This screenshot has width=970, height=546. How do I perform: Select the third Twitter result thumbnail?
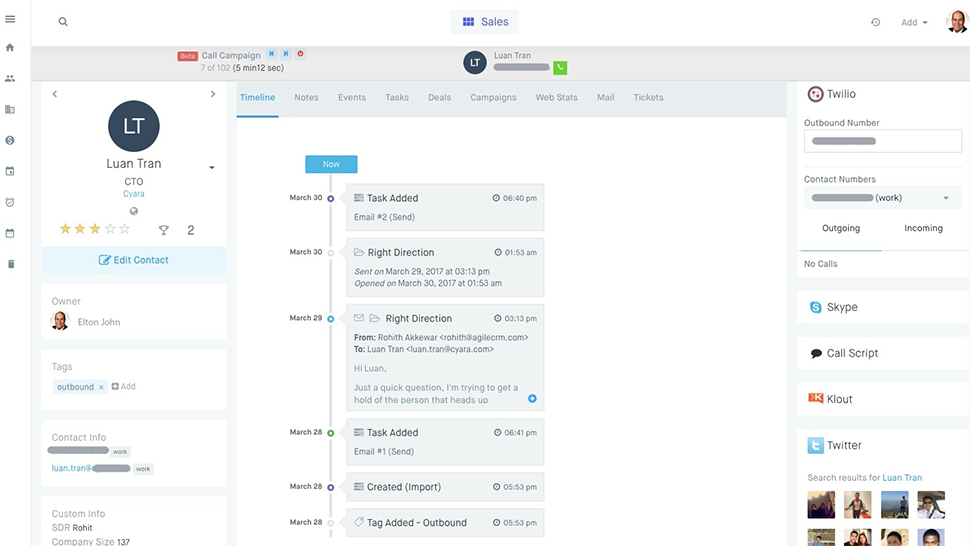[x=895, y=505]
